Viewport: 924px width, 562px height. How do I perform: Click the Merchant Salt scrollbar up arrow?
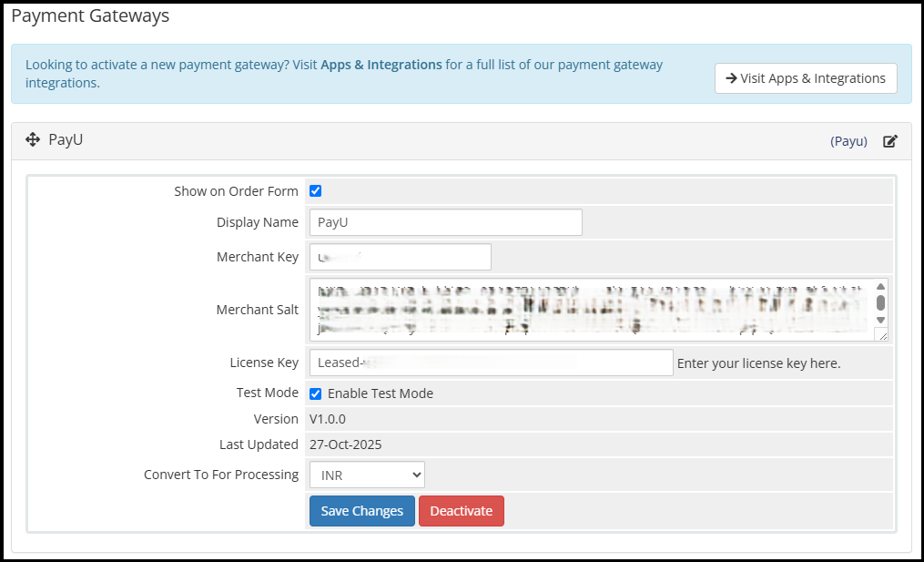coord(880,286)
